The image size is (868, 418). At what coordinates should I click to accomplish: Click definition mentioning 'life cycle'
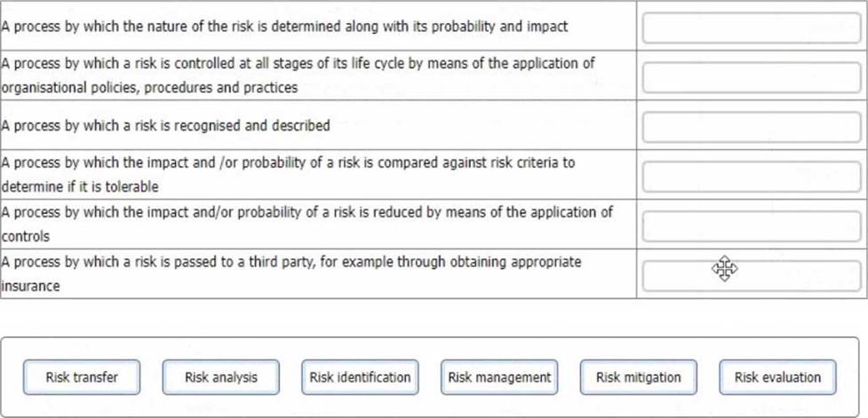click(x=298, y=75)
